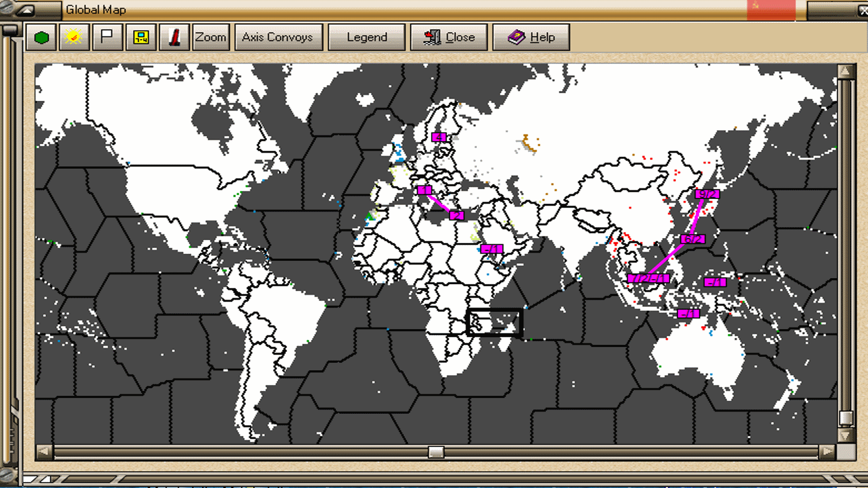Click the right arrow of the horizontal scrollbar
The height and width of the screenshot is (488, 868).
(x=827, y=452)
